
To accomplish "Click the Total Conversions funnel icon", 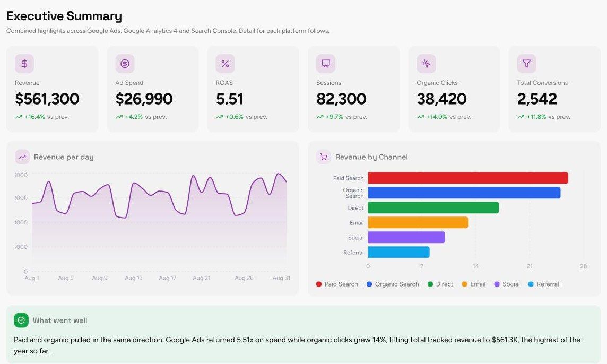I will [x=526, y=64].
